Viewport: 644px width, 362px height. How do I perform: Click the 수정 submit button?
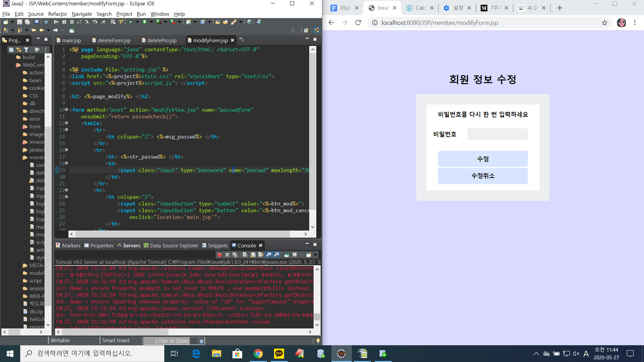pos(483,159)
